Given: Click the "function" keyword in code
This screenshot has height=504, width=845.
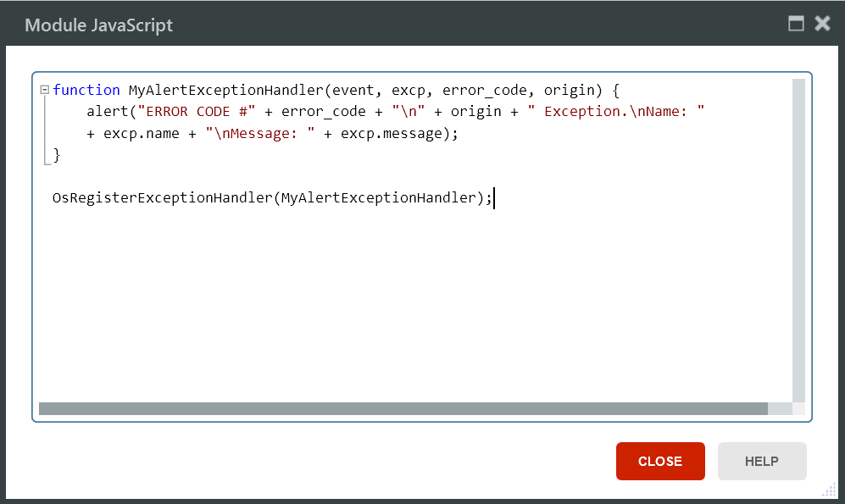Looking at the screenshot, I should coord(86,91).
